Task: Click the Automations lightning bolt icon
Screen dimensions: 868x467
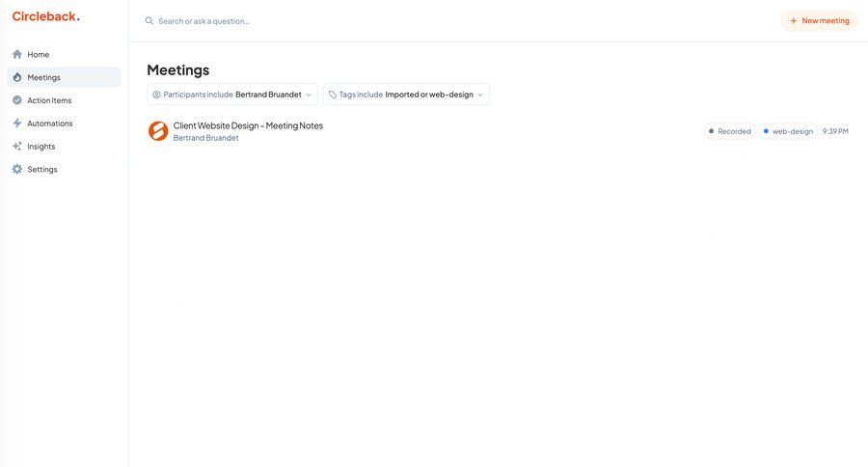Action: (x=17, y=124)
